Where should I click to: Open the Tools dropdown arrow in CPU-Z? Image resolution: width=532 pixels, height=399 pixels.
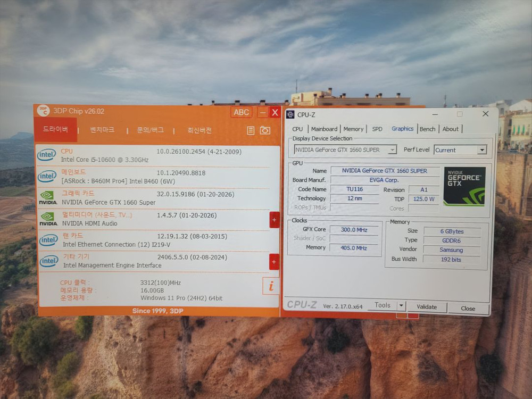point(401,306)
